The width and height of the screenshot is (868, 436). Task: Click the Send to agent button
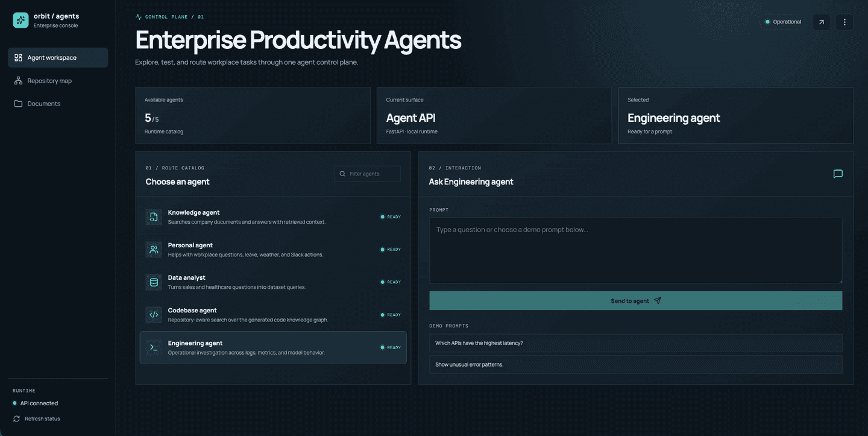click(x=636, y=301)
